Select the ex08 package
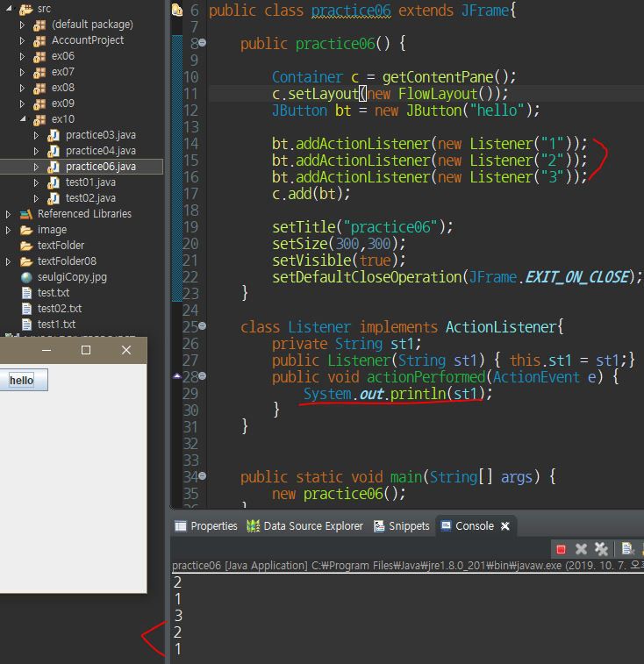 62,88
